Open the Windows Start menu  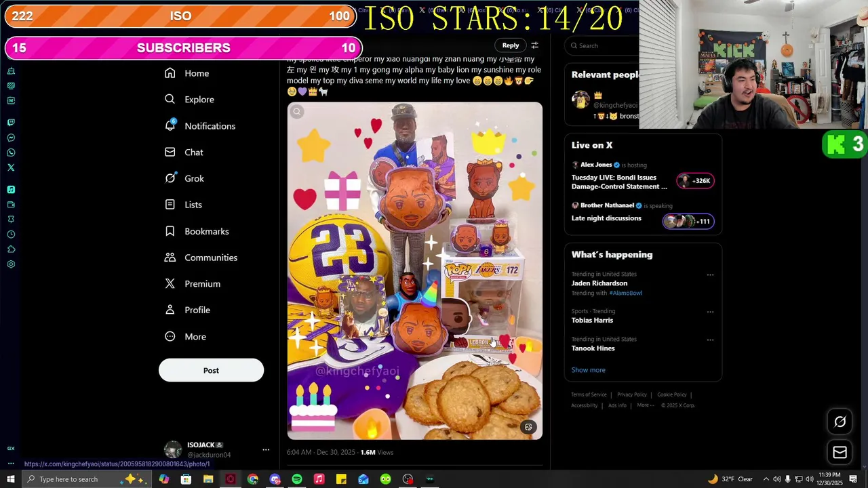[x=10, y=479]
